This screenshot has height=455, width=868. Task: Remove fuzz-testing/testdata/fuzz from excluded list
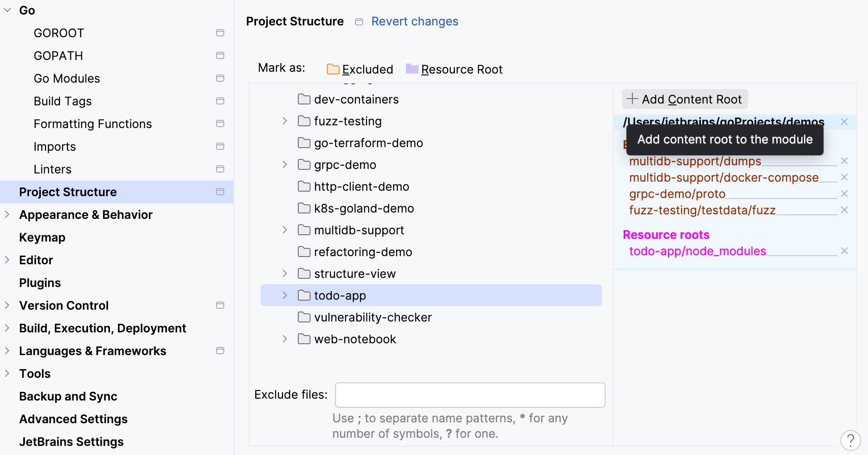845,209
